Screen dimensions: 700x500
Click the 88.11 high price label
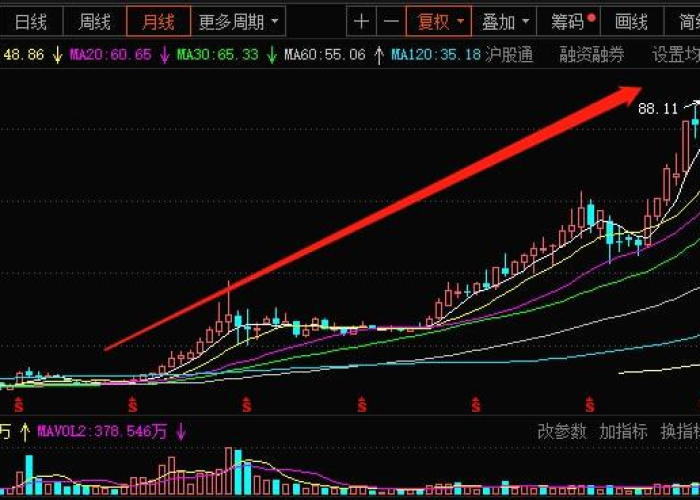click(x=658, y=108)
